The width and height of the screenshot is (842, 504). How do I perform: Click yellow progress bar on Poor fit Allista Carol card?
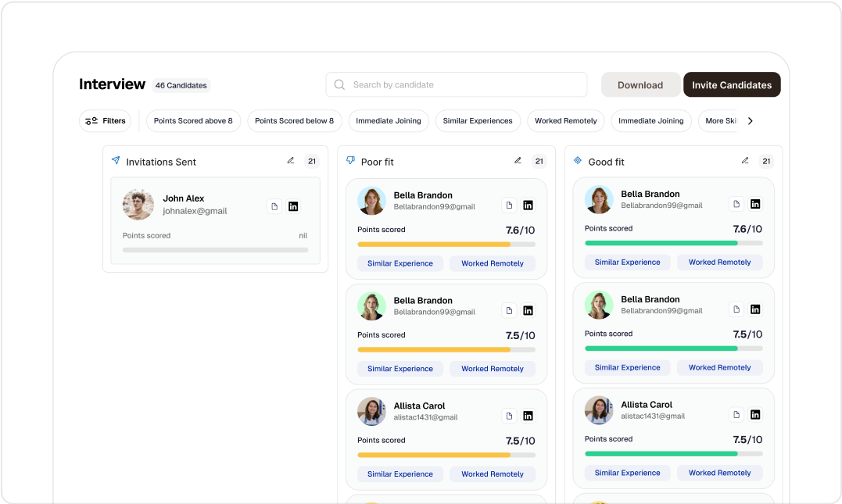click(446, 455)
